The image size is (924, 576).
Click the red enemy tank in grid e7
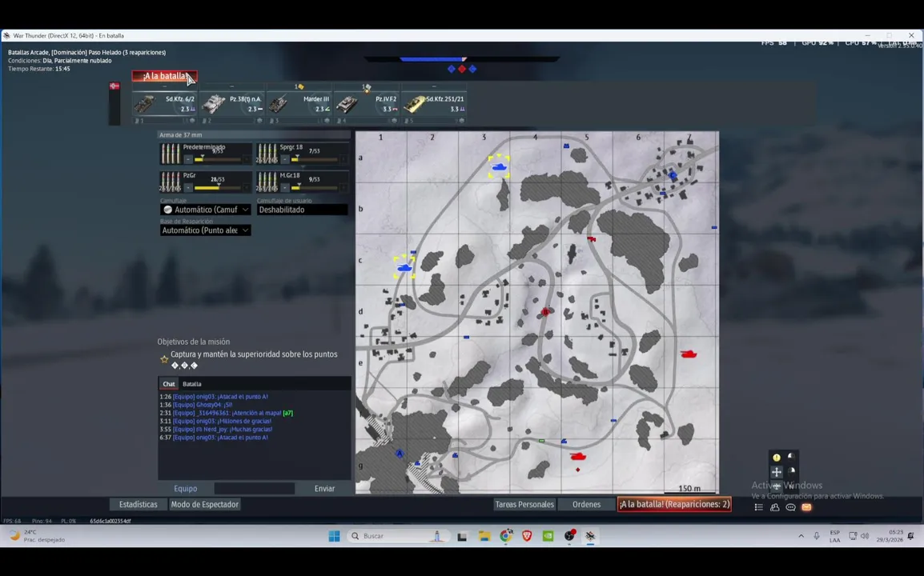click(x=689, y=354)
